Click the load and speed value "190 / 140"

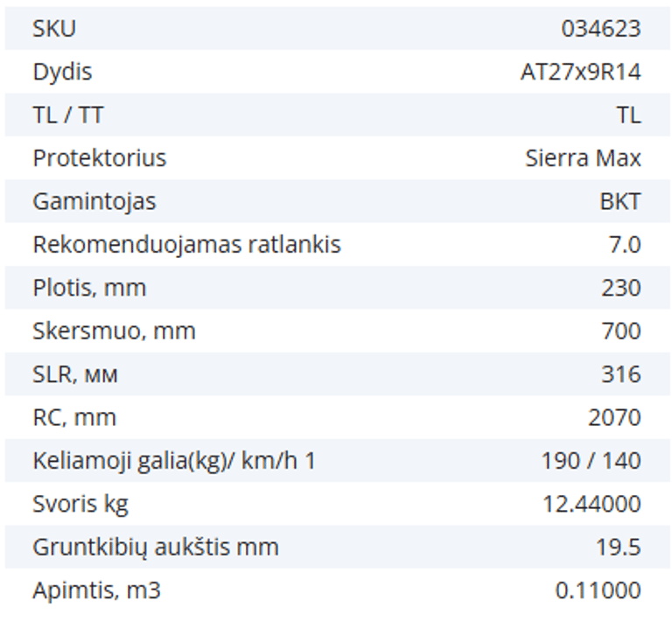tap(591, 461)
